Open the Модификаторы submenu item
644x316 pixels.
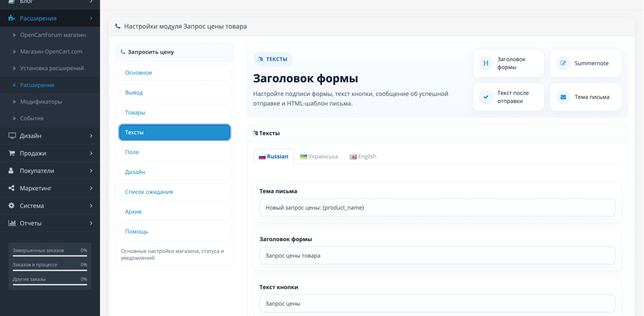pyautogui.click(x=50, y=102)
